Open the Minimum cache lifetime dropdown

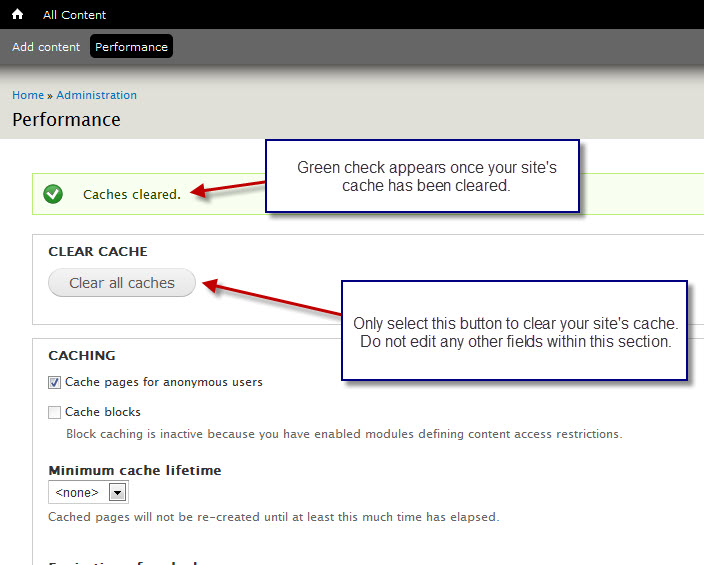88,492
